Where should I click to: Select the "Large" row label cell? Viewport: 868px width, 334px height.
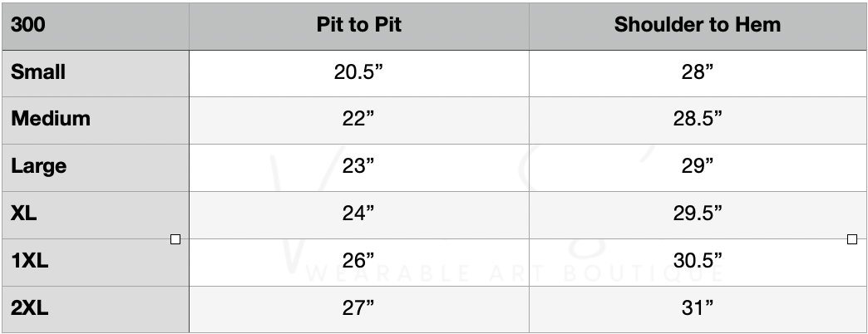pyautogui.click(x=95, y=166)
